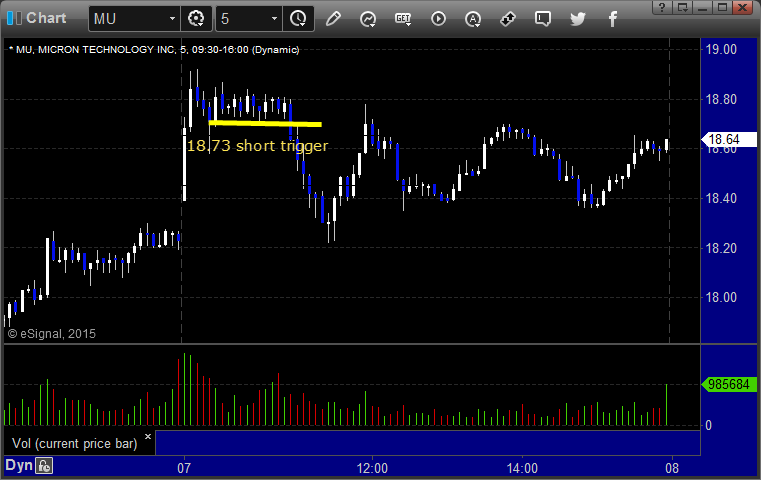Viewport: 761px width, 480px height.
Task: Open the GET formula menu icon
Action: click(403, 19)
